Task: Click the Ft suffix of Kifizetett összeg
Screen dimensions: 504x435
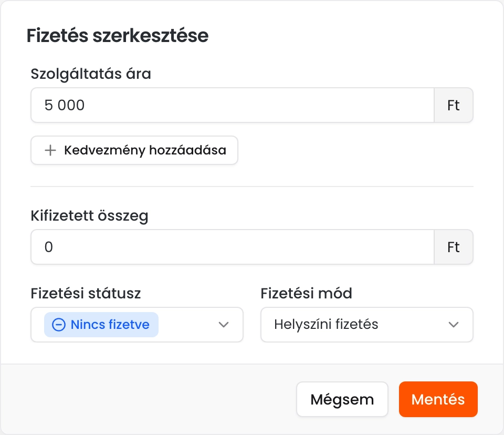Action: click(454, 247)
